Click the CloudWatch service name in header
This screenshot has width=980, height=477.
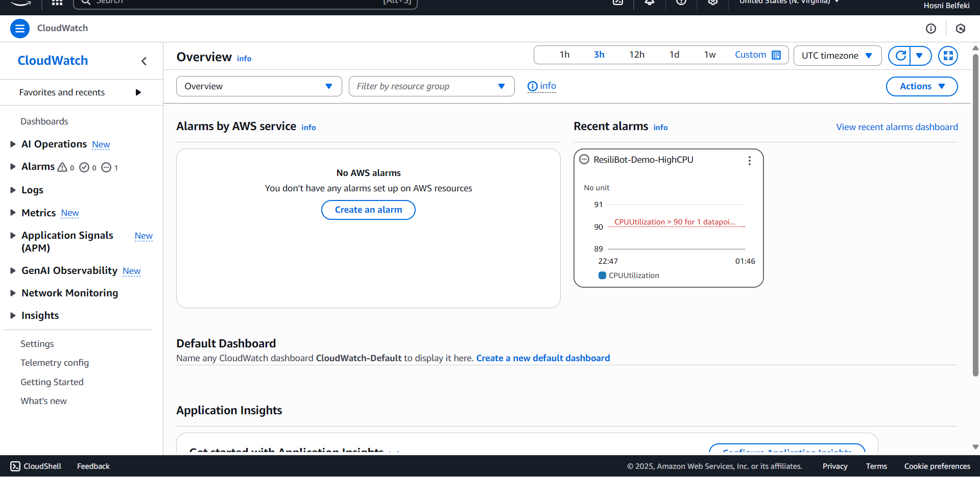point(62,29)
